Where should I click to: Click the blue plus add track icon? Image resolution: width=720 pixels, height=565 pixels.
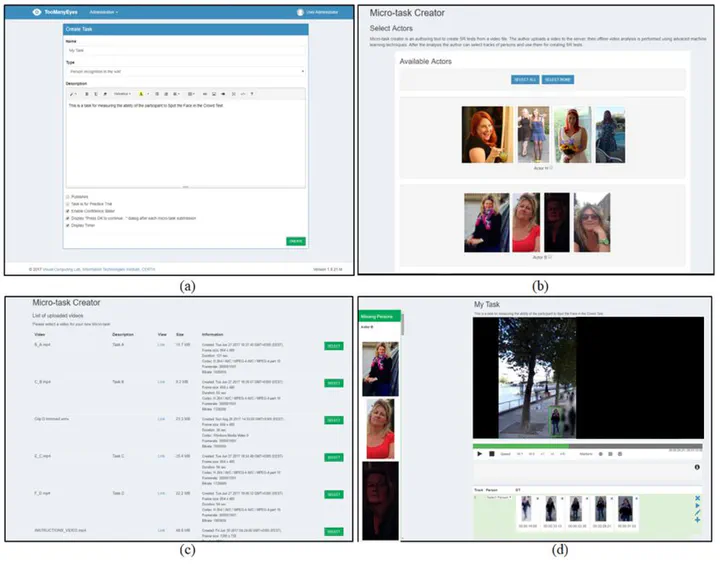697,520
